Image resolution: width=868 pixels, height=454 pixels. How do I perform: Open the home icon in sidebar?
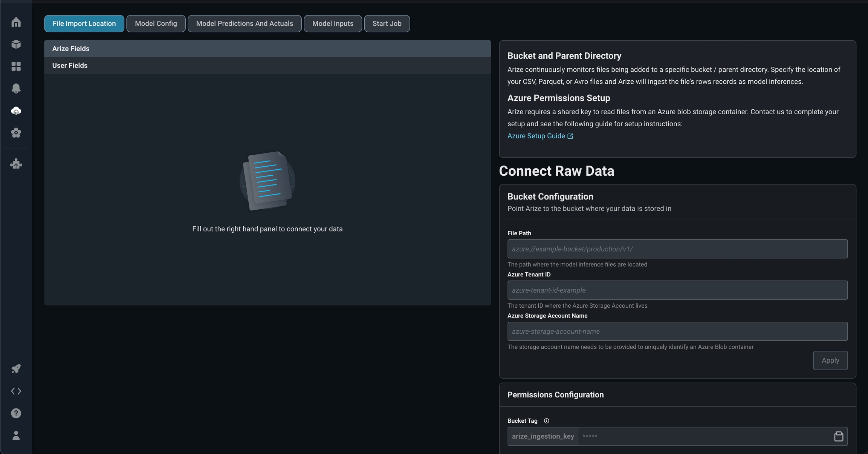[16, 22]
